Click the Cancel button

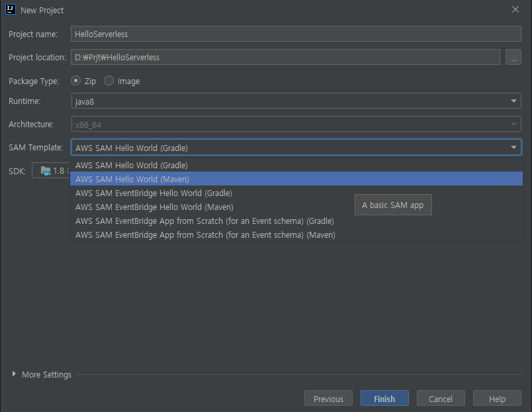pyautogui.click(x=441, y=398)
